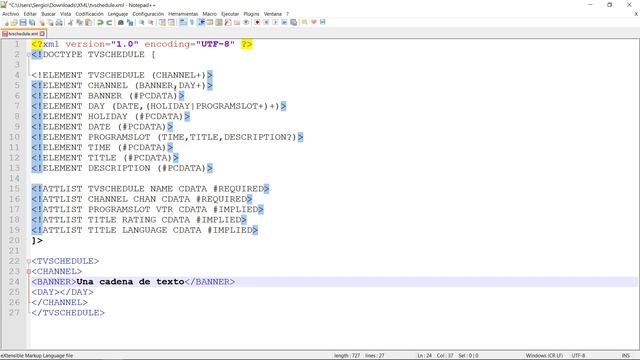
Task: Open the Herramientas menu
Action: point(183,14)
